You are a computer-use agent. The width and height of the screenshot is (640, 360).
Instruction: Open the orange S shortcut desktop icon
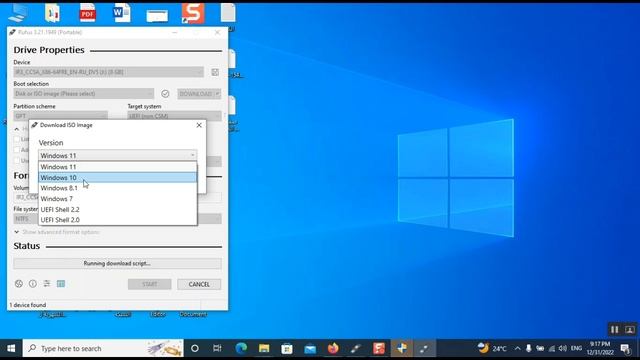coord(193,13)
